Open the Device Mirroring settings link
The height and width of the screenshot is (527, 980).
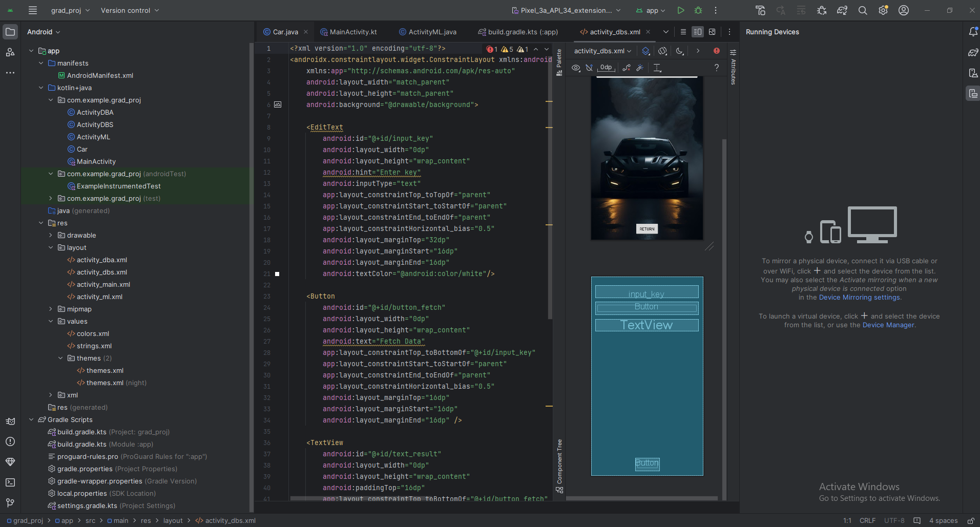[859, 297]
